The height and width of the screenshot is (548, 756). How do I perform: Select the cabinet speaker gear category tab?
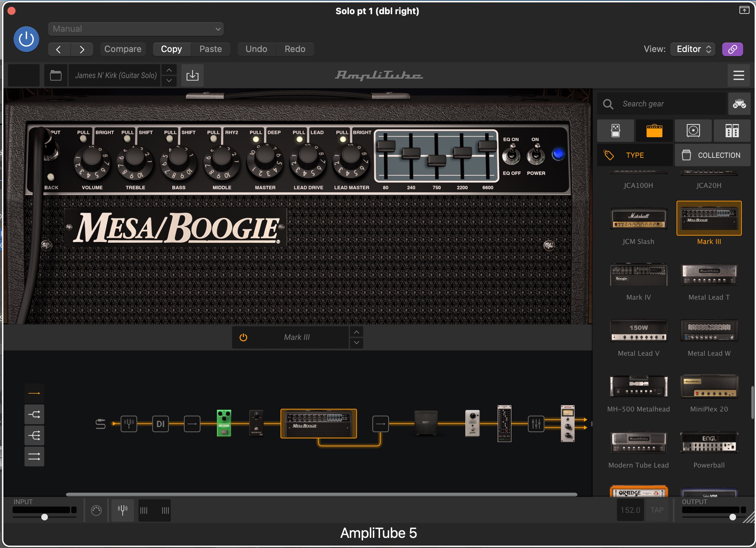tap(693, 131)
